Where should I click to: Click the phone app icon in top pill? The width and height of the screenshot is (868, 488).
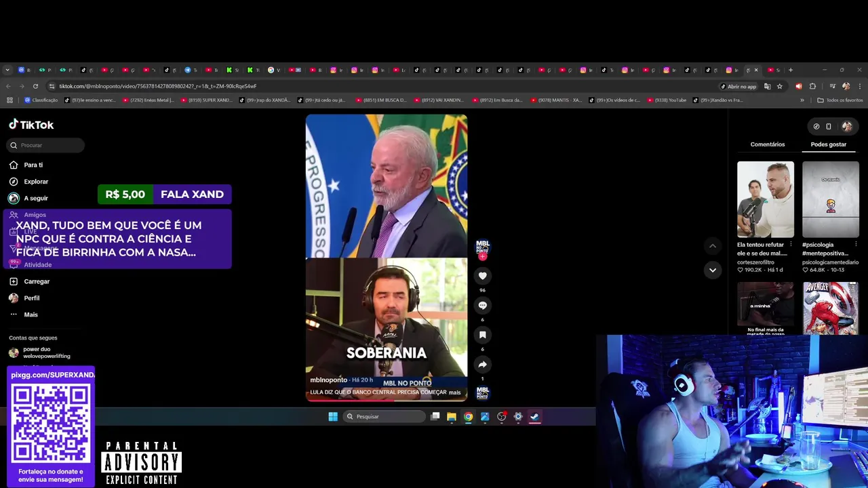[828, 126]
